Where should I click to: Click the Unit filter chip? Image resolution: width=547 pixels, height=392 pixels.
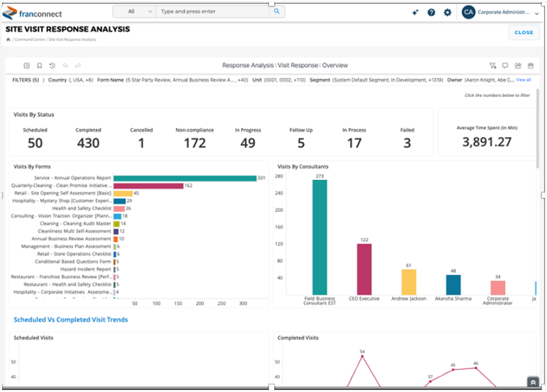(x=279, y=80)
